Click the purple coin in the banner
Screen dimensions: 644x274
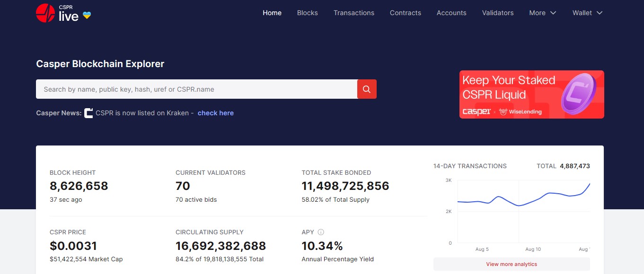coord(578,94)
